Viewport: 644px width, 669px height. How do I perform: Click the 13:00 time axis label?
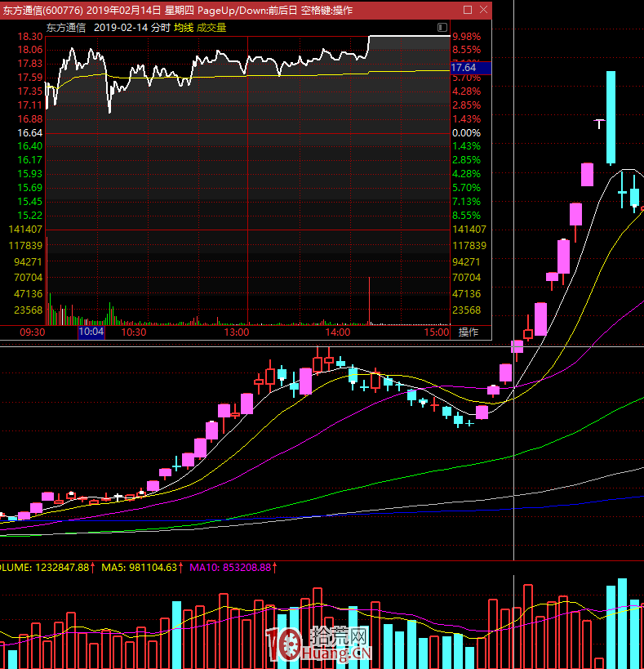click(237, 332)
